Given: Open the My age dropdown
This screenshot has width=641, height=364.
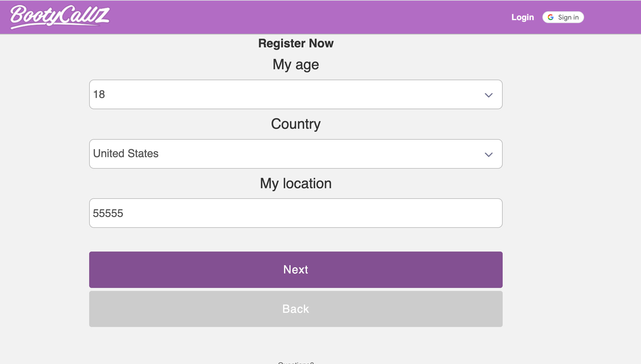Looking at the screenshot, I should [295, 94].
